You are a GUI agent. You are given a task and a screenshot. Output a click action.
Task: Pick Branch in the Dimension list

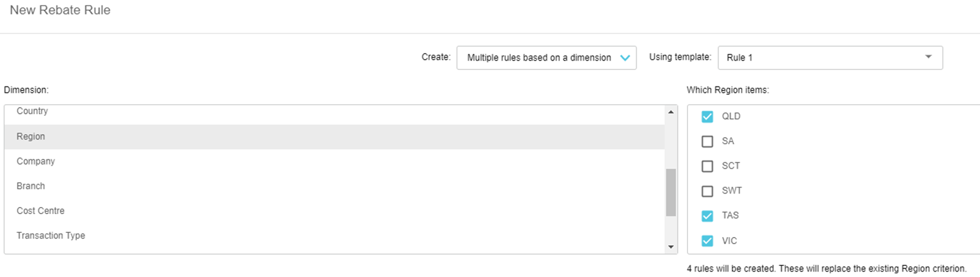tap(31, 186)
